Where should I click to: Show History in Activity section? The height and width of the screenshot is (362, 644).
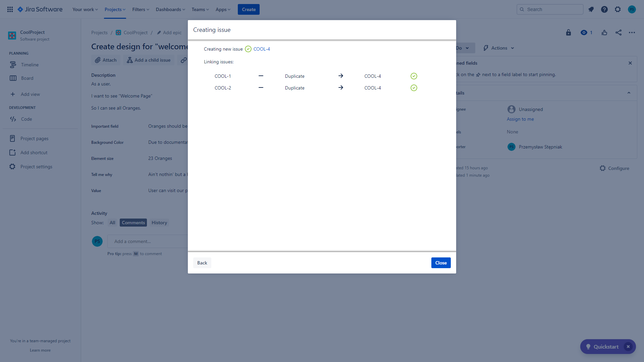click(x=159, y=223)
